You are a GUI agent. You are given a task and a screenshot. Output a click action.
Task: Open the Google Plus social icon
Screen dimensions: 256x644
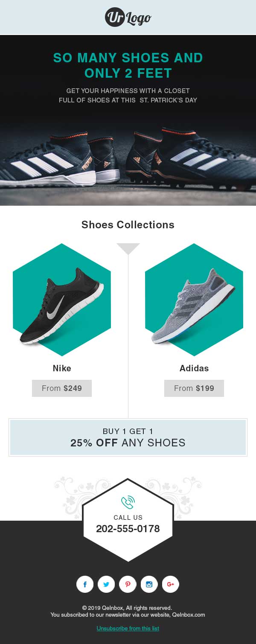point(171,584)
